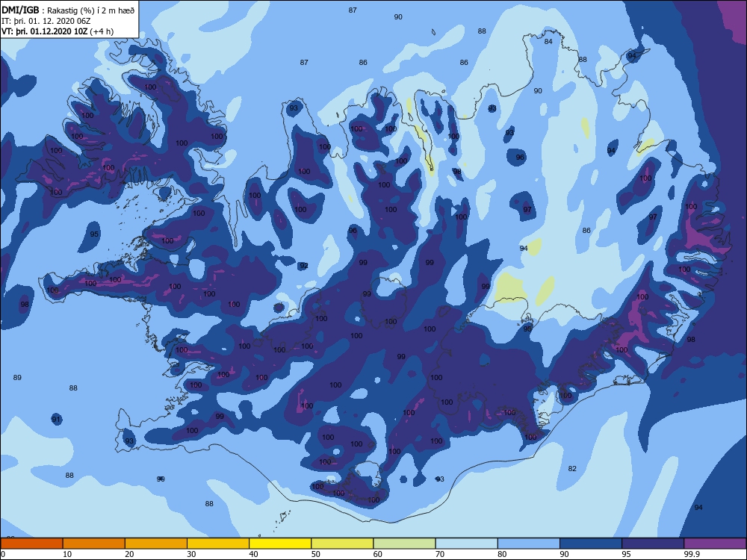Click the "82" humidity value on the map

pos(572,469)
